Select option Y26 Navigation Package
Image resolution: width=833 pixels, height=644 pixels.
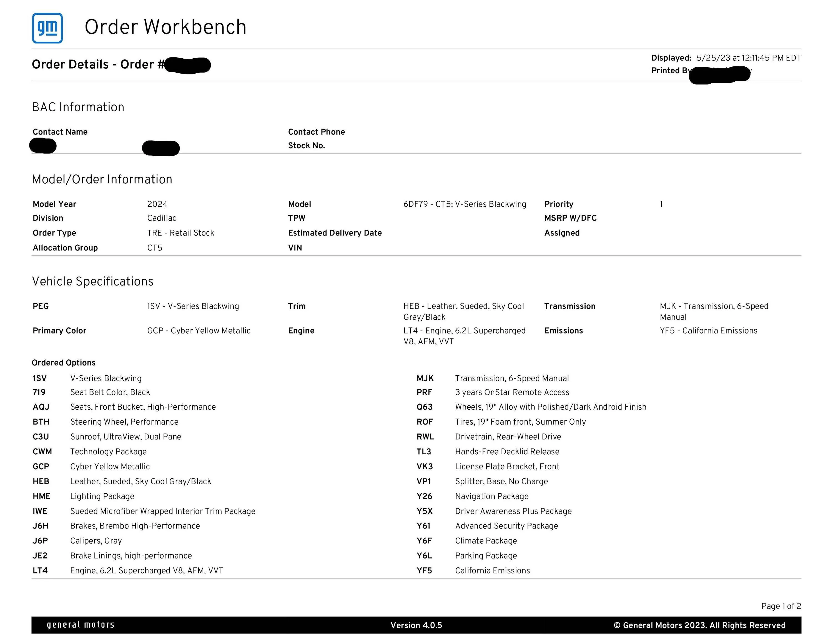(x=473, y=496)
